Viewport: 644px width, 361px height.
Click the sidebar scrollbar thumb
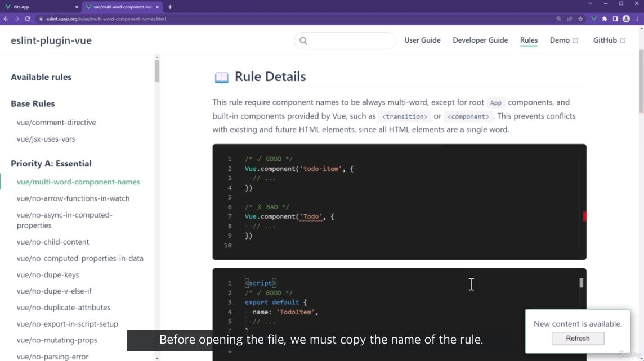click(157, 71)
